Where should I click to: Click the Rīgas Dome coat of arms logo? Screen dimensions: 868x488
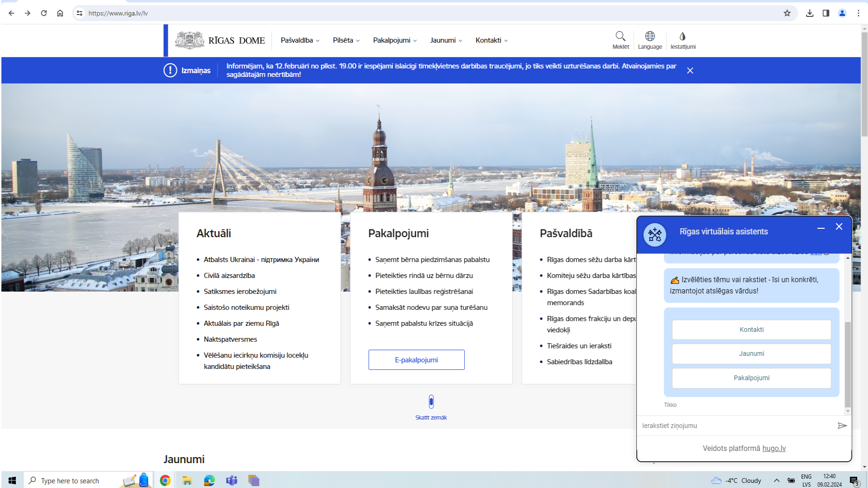pos(189,40)
